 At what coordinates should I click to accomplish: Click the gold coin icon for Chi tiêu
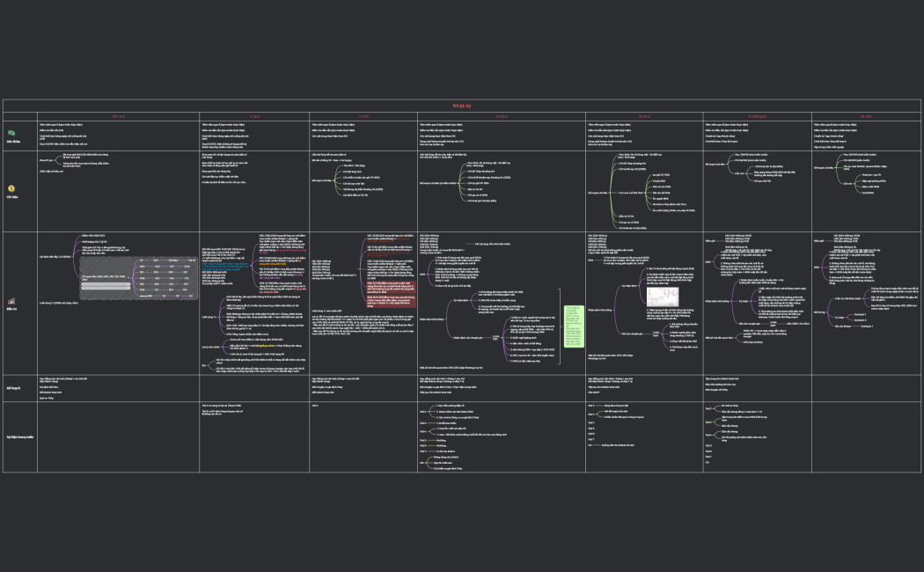coord(12,187)
